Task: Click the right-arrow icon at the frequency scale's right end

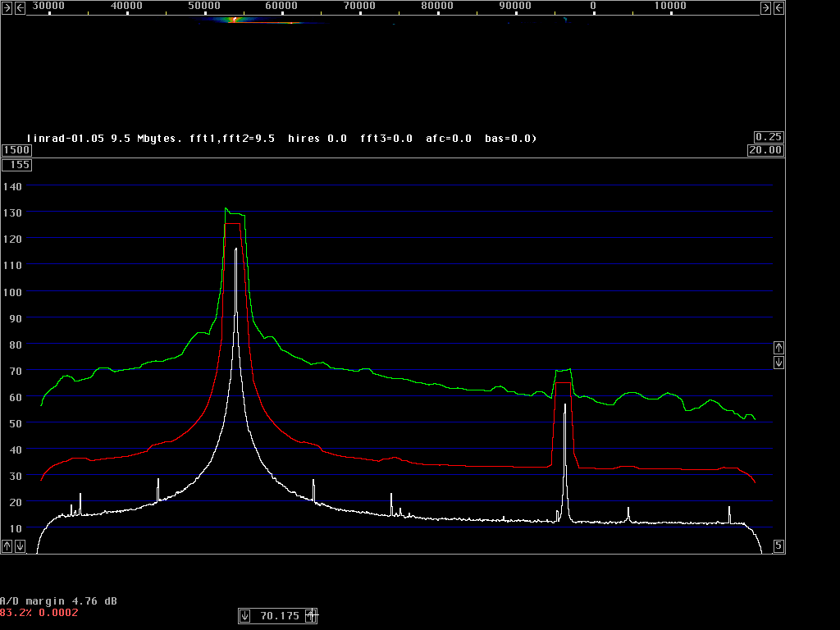Action: click(x=765, y=7)
